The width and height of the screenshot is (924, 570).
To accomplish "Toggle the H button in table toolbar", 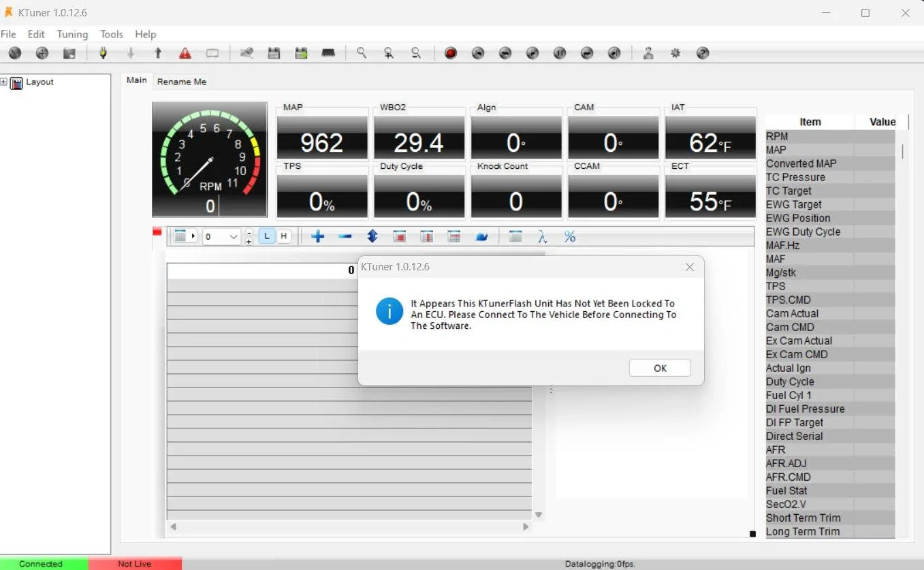I will point(283,236).
